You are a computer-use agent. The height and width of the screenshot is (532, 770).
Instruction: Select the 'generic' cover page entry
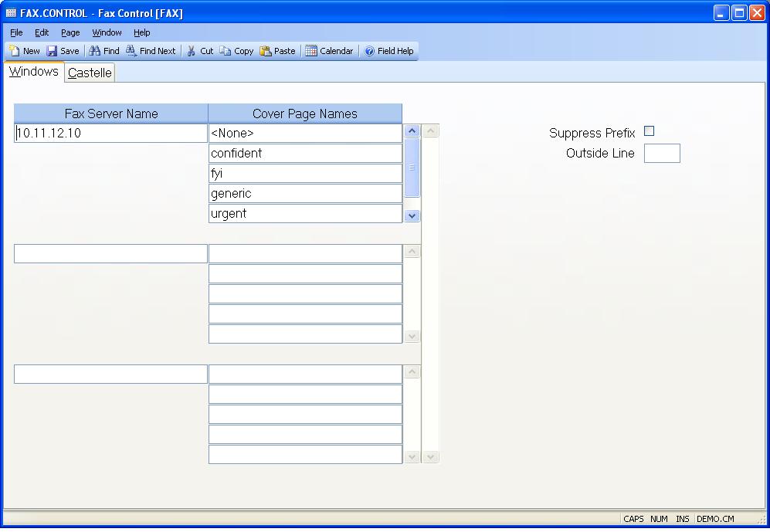[x=305, y=193]
